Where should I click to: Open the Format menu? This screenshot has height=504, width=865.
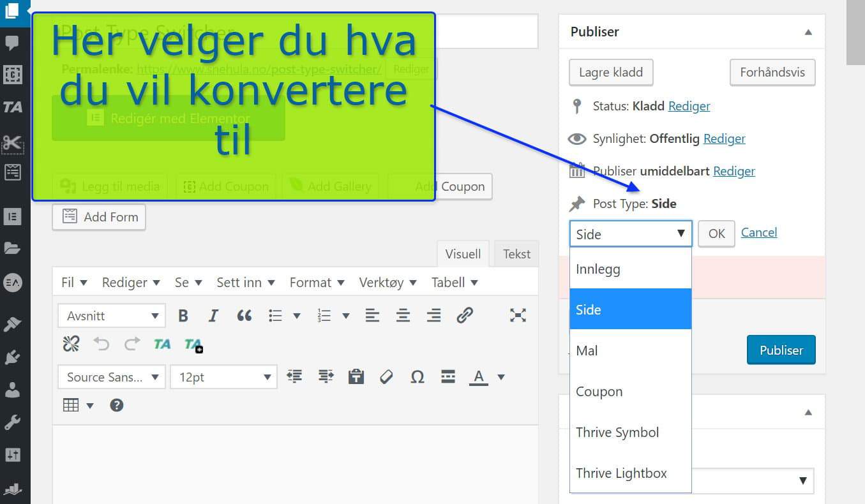pyautogui.click(x=317, y=283)
